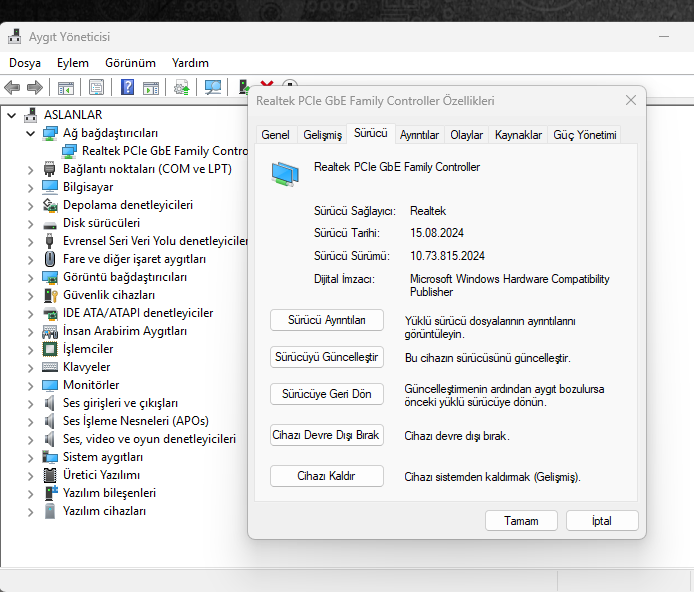Toggle the action pane toolbar icon

pyautogui.click(x=151, y=88)
